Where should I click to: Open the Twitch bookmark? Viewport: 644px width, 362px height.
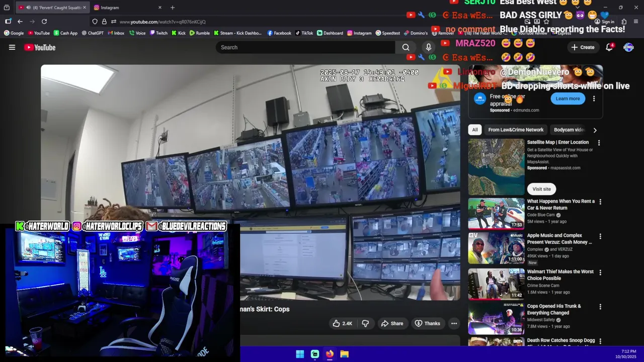click(x=158, y=33)
